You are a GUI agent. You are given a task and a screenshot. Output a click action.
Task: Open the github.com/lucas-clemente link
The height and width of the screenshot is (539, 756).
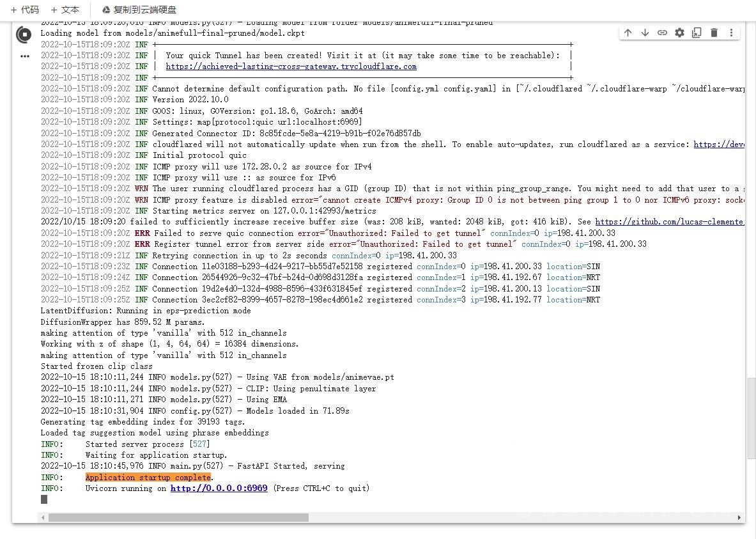click(669, 222)
